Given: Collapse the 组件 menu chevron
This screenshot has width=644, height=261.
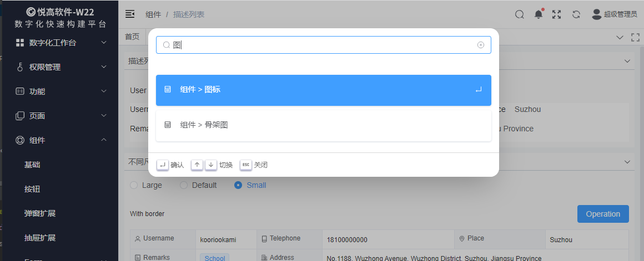Looking at the screenshot, I should [x=104, y=140].
